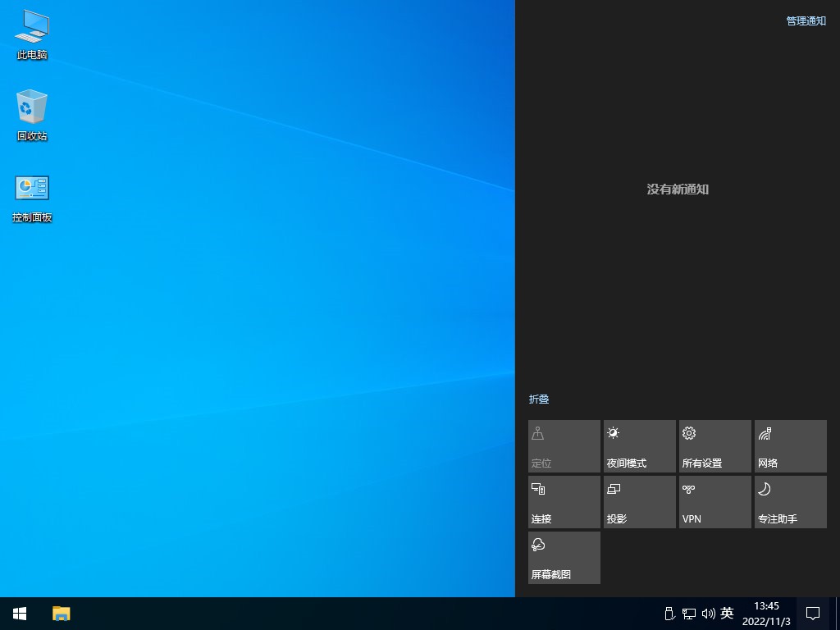Open File Explorer from the taskbar

pos(62,614)
